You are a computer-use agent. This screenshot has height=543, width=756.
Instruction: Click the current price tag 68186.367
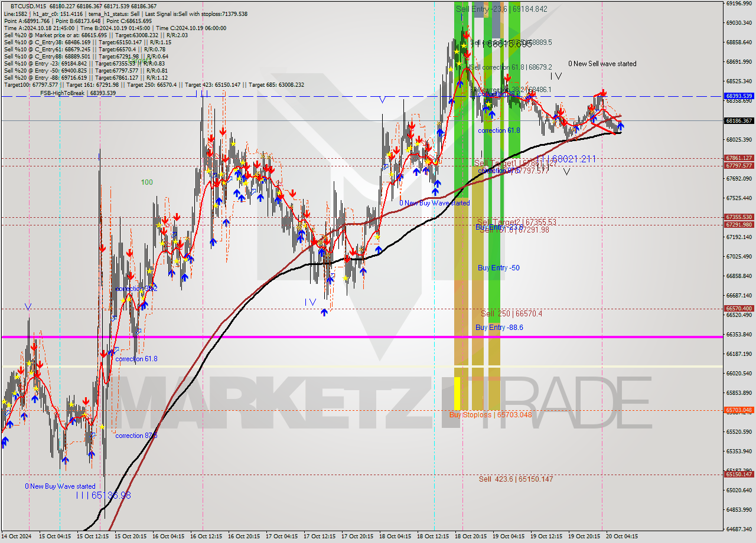click(738, 120)
